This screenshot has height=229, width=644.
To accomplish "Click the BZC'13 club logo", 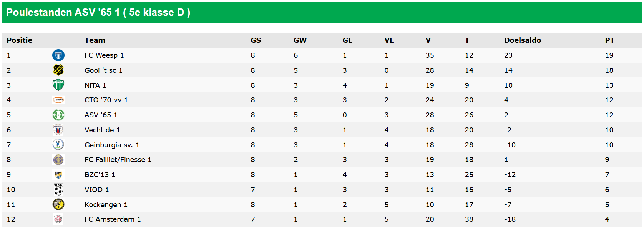I will tap(58, 175).
